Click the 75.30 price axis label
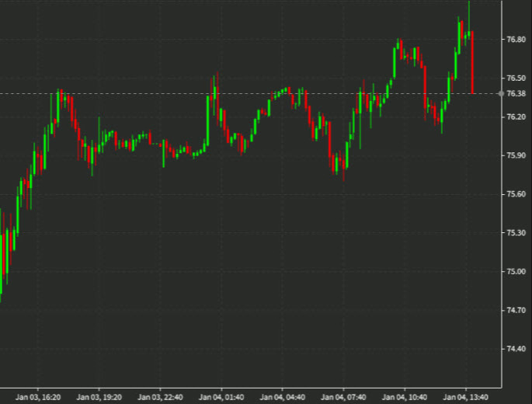The image size is (532, 404). click(516, 233)
